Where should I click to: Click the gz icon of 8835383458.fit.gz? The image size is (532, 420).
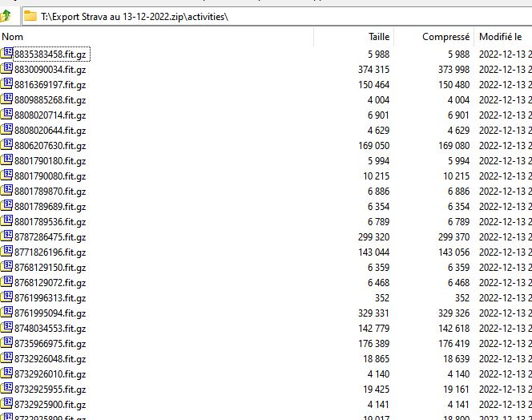[6, 54]
